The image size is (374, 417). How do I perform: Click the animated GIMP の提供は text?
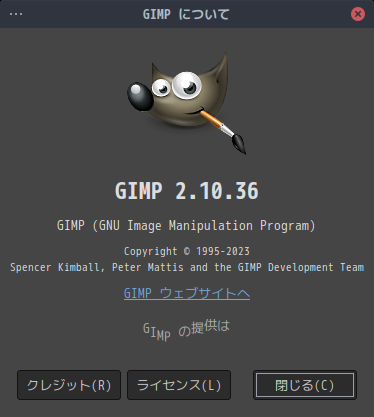coord(186,331)
